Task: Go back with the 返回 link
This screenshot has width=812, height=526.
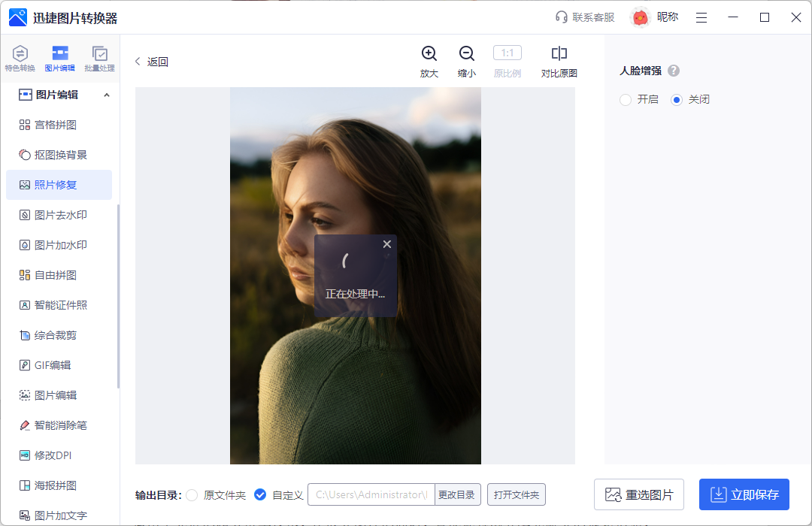Action: tap(152, 62)
